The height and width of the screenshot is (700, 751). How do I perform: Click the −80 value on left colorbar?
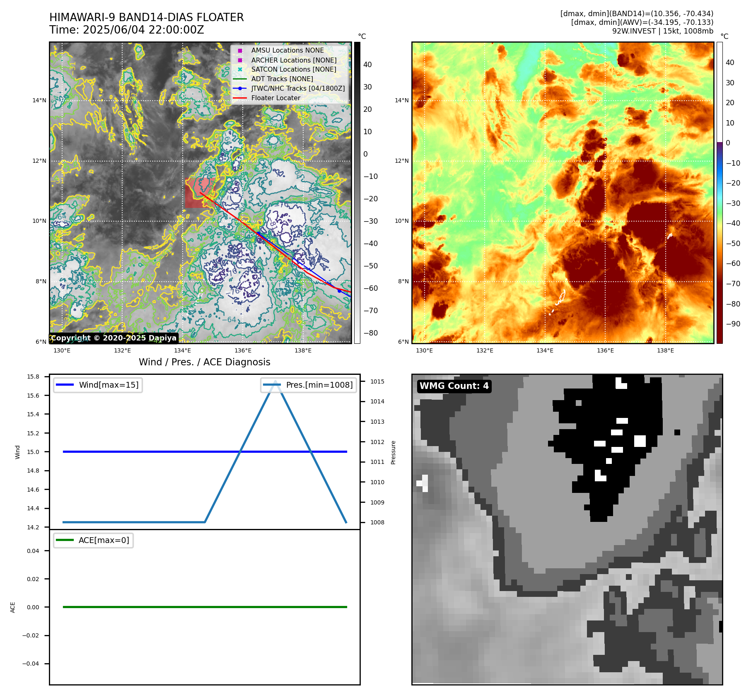(370, 333)
